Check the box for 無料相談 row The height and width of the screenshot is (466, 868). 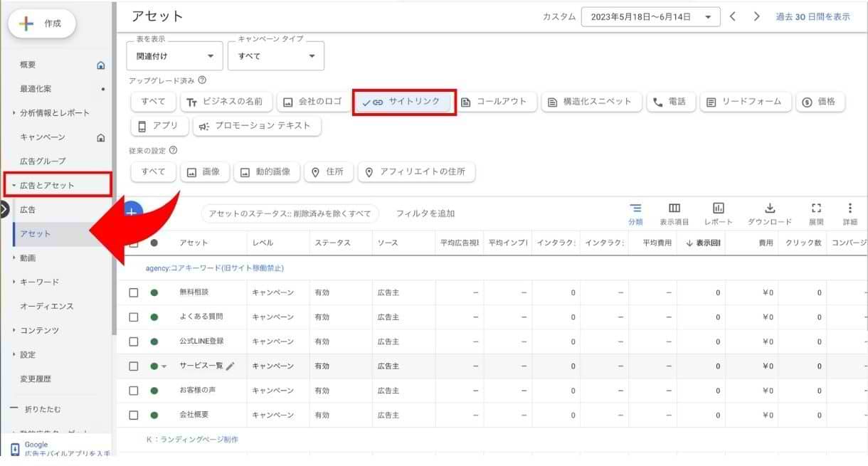(133, 292)
